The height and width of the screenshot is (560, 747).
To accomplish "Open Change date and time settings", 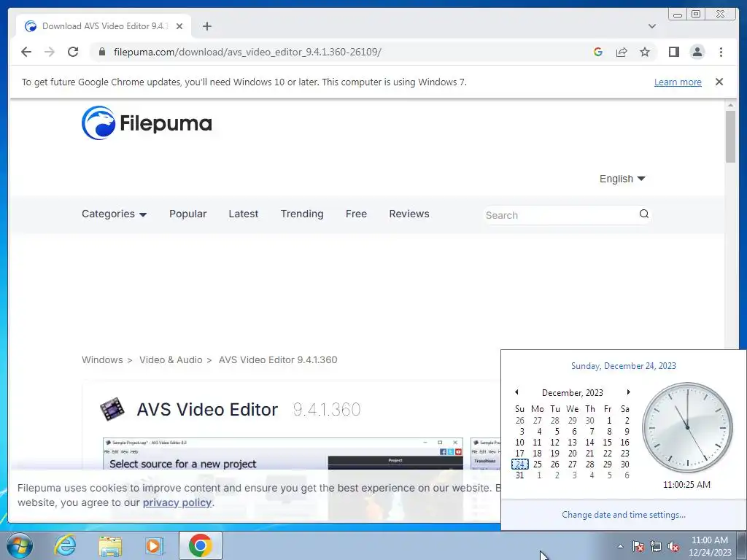I will (x=624, y=515).
